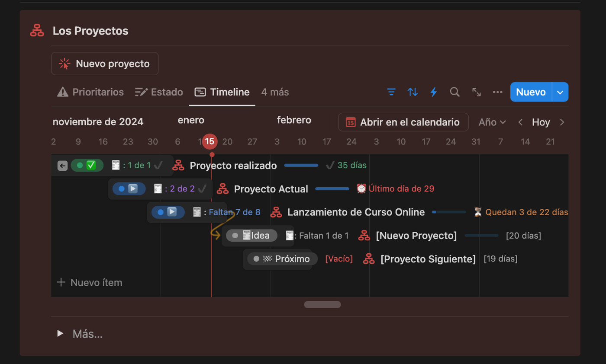The image size is (606, 364).
Task: Click the red day 15 today marker
Action: click(x=210, y=141)
